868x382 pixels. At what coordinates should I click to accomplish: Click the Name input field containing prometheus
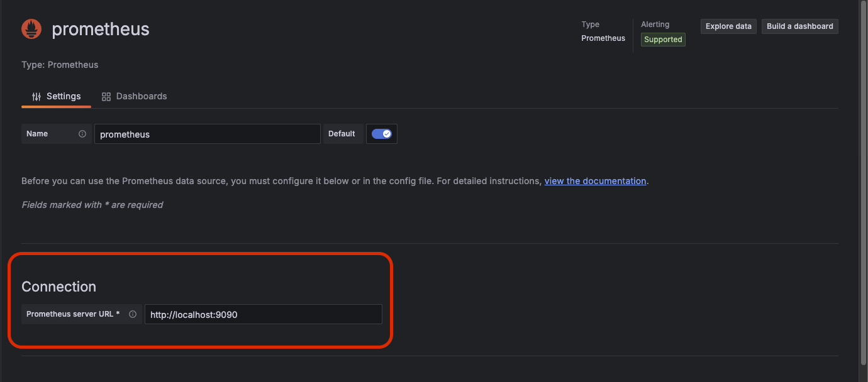208,134
